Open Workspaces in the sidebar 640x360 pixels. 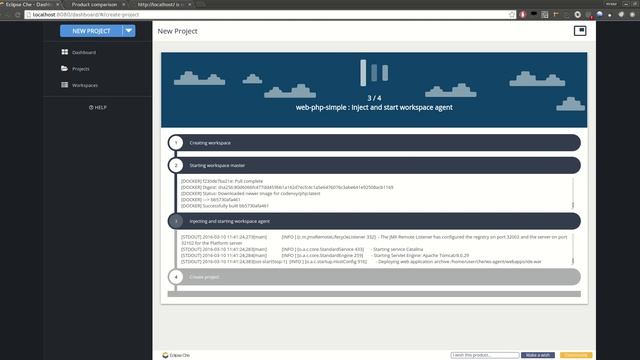tap(84, 85)
